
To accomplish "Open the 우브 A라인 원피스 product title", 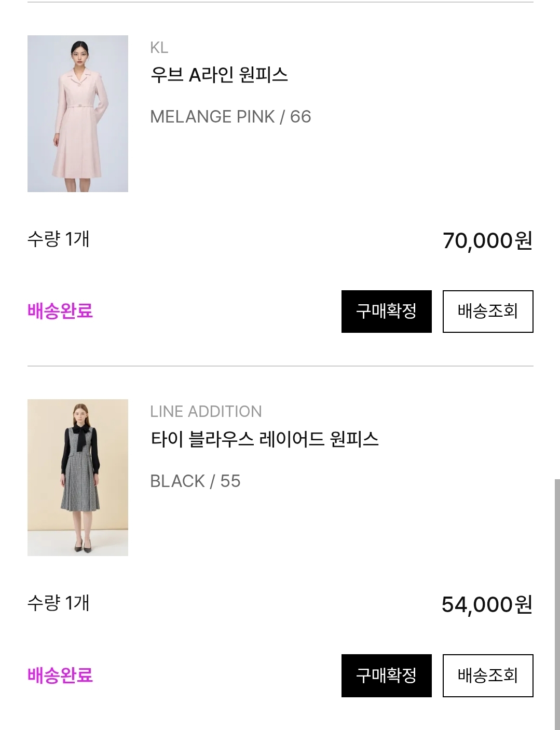I will 219,75.
